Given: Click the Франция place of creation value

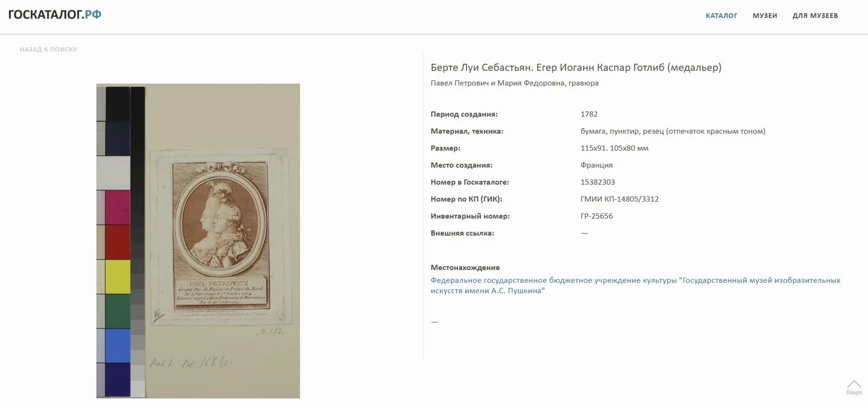Looking at the screenshot, I should point(596,165).
